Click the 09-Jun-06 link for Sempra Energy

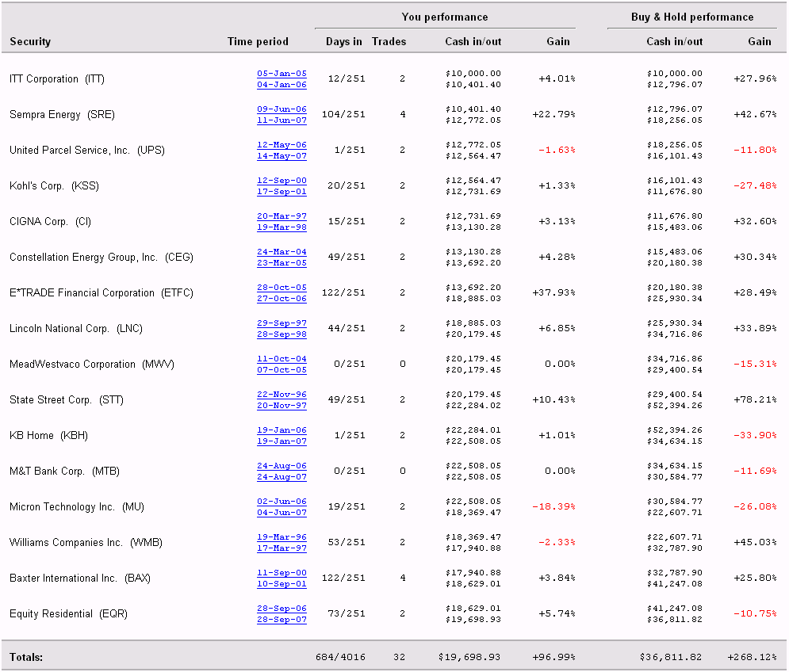282,109
